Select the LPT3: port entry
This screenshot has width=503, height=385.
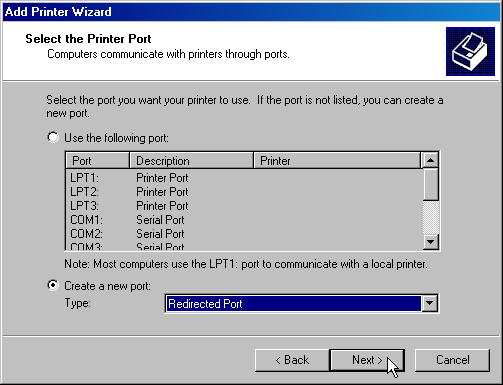point(244,206)
